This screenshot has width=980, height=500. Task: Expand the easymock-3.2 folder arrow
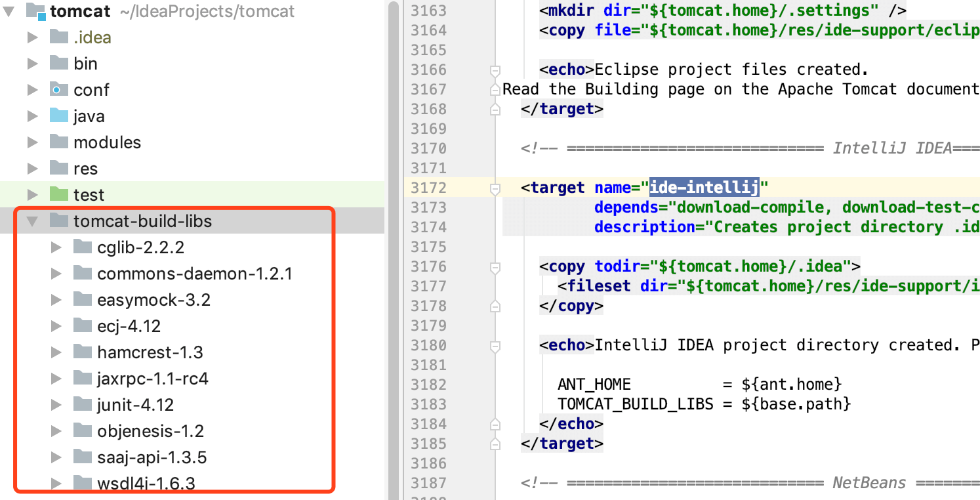(x=56, y=300)
